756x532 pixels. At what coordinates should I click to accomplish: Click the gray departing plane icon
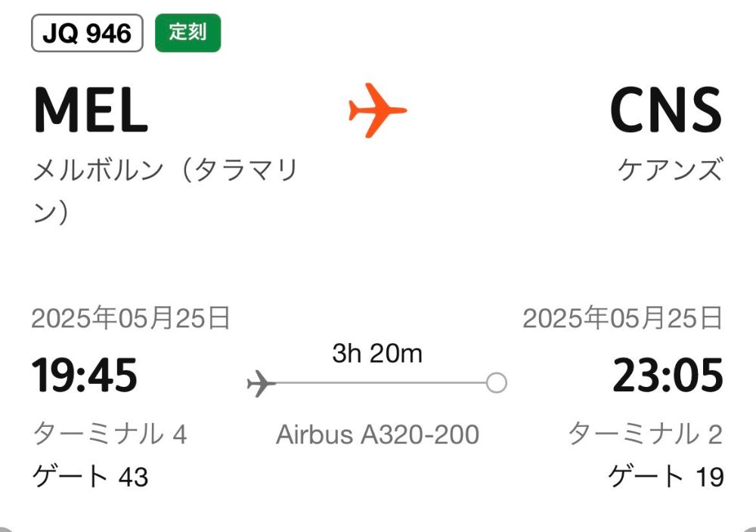[261, 384]
